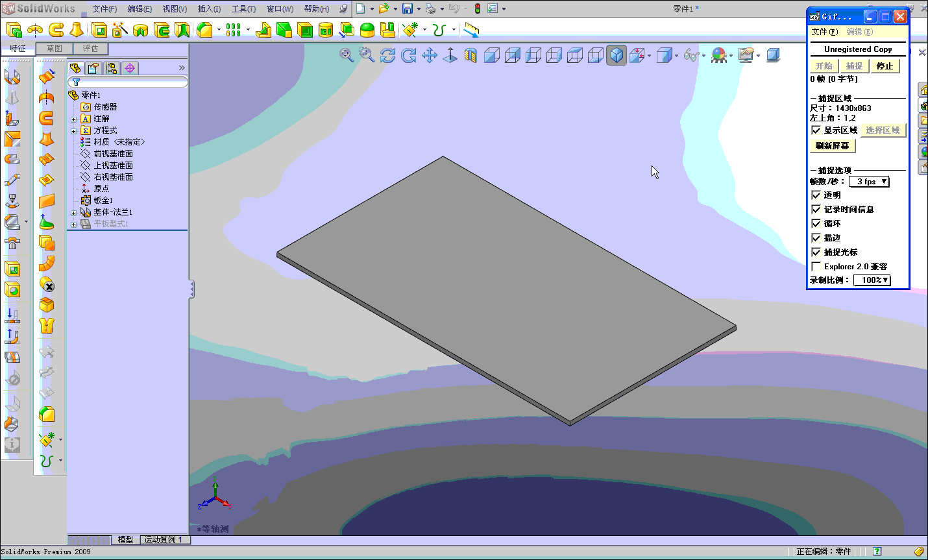
Task: Toggle the 循环 checkbox
Action: tap(816, 223)
